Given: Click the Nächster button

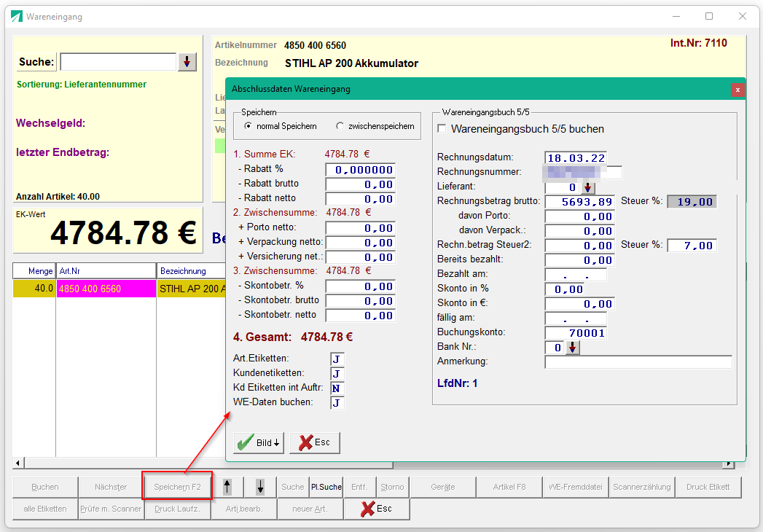Looking at the screenshot, I should coord(111,488).
